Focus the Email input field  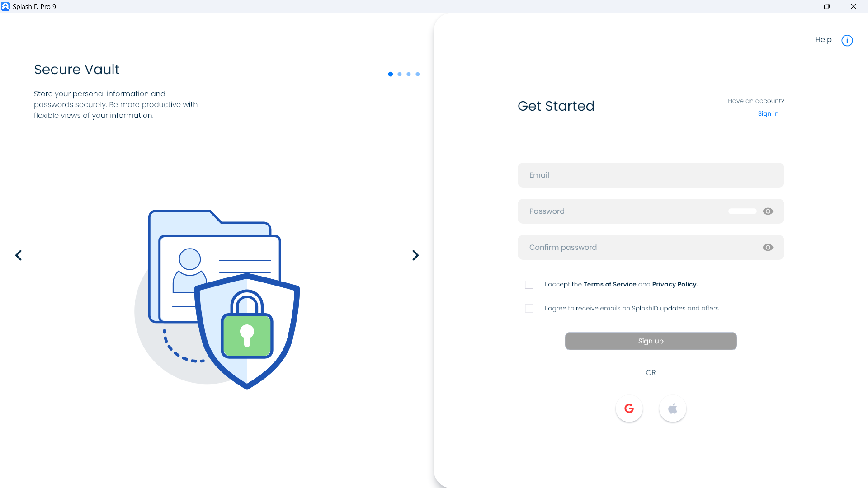coord(651,175)
